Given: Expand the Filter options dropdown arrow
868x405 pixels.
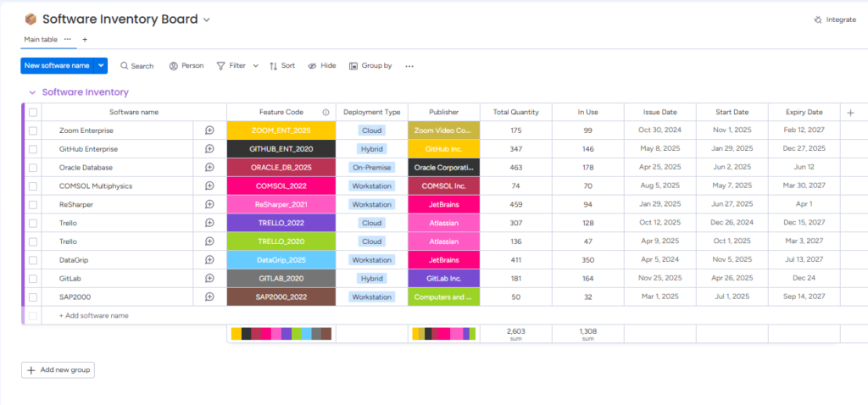Looking at the screenshot, I should pyautogui.click(x=255, y=66).
